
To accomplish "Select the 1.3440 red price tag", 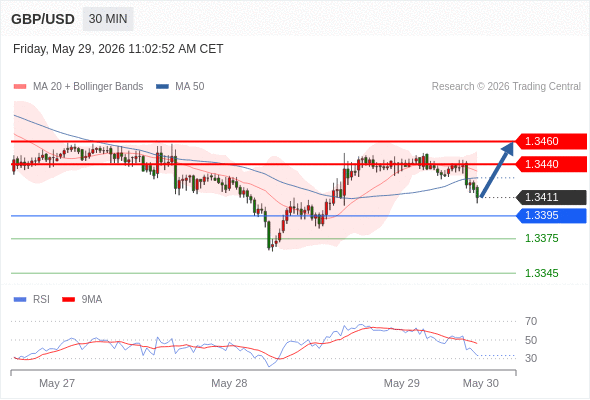I will click(x=550, y=164).
